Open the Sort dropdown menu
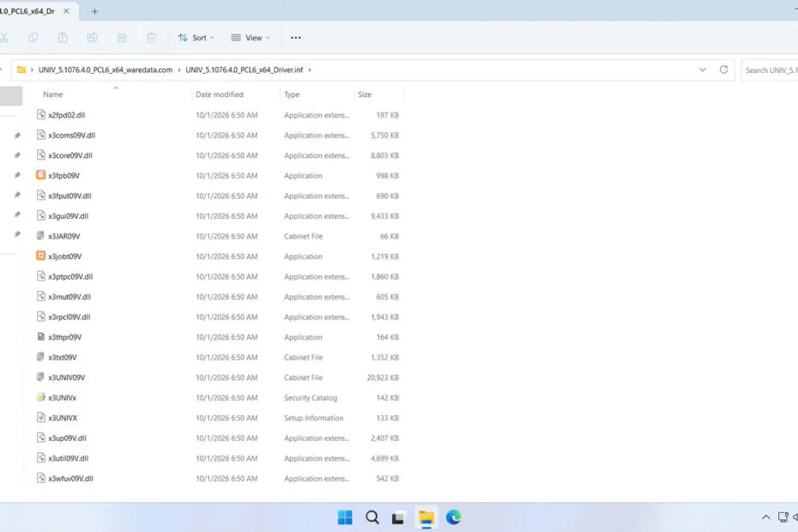Screen dimensions: 798x532 pos(196,38)
